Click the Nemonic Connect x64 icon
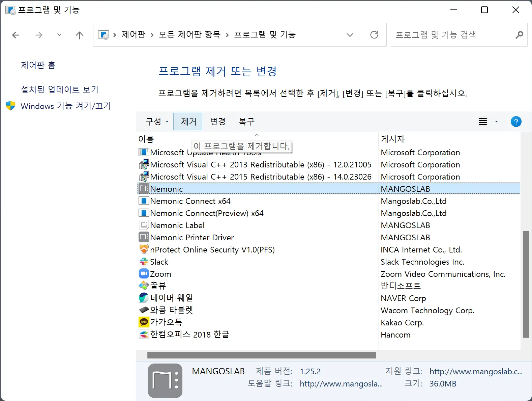Screen dimensions: 532x401 [144, 201]
